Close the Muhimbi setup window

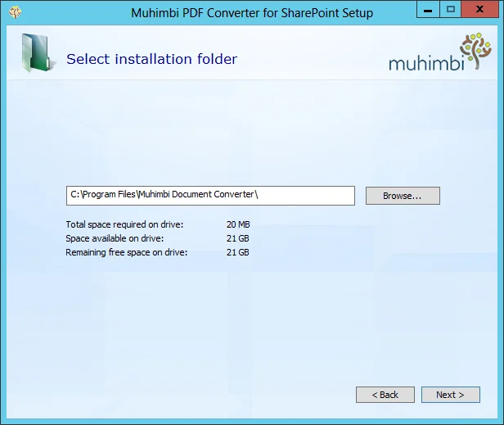479,10
